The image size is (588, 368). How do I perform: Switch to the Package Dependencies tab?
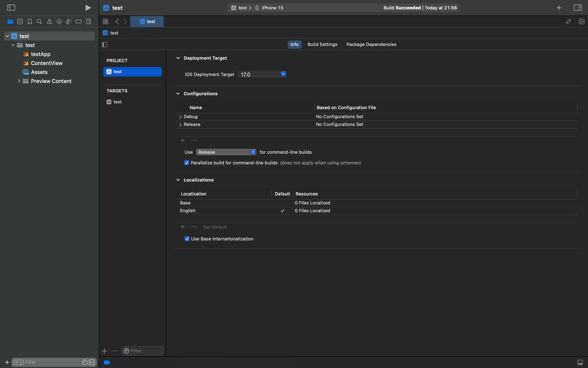[x=371, y=44]
